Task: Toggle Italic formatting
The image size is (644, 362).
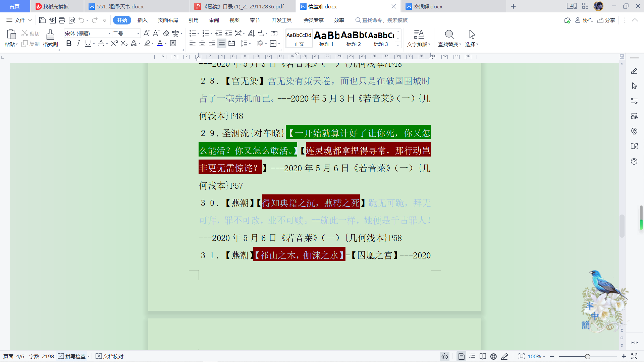Action: coord(78,44)
